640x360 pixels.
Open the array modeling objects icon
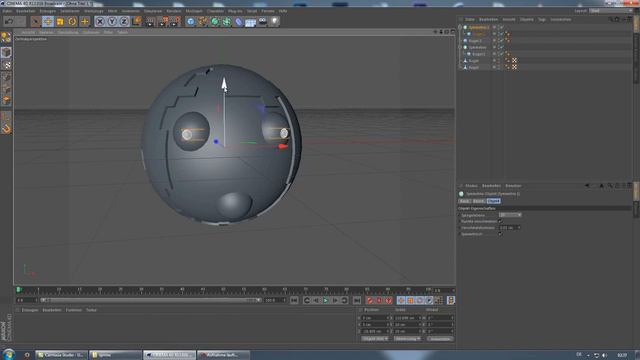tap(227, 21)
